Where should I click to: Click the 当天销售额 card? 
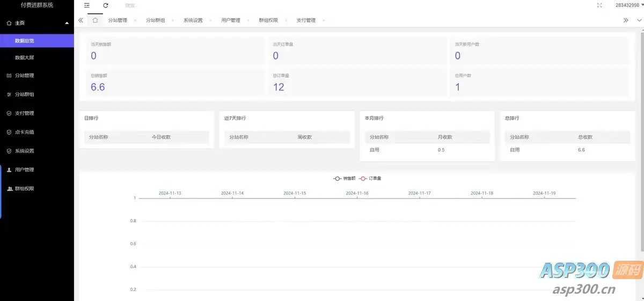point(175,51)
